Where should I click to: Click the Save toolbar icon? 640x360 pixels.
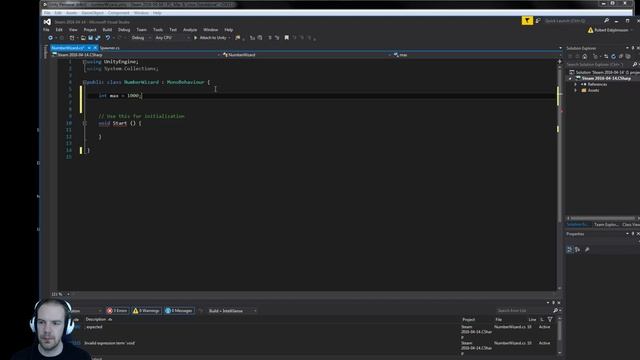[90, 38]
